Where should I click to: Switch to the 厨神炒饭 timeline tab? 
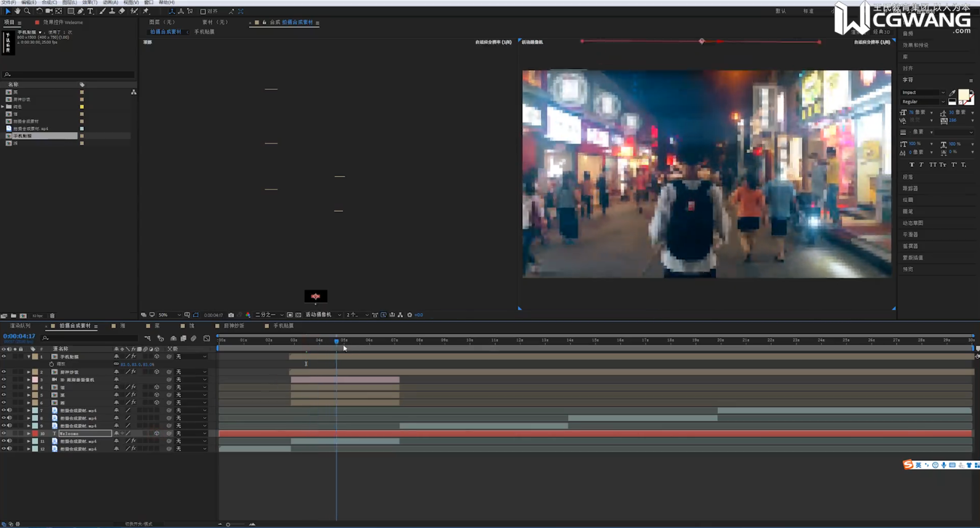tap(234, 326)
